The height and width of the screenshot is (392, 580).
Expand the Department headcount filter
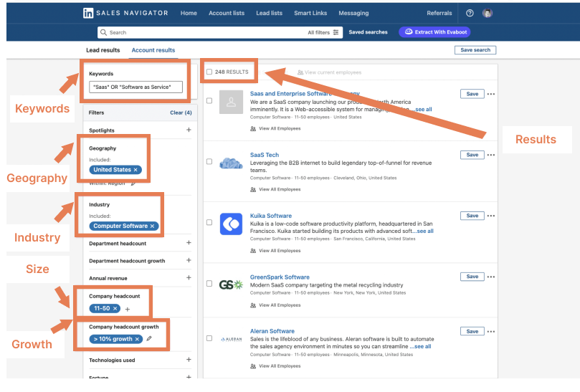click(x=189, y=243)
